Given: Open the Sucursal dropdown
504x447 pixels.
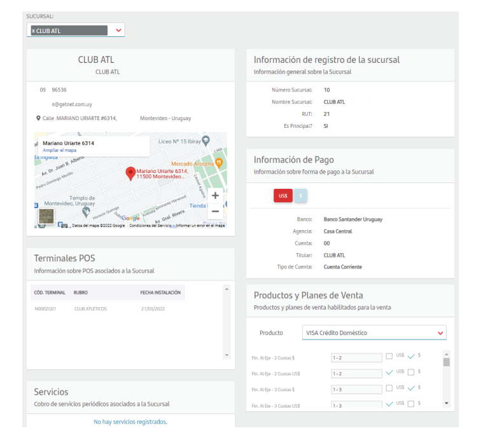Looking at the screenshot, I should tap(118, 30).
